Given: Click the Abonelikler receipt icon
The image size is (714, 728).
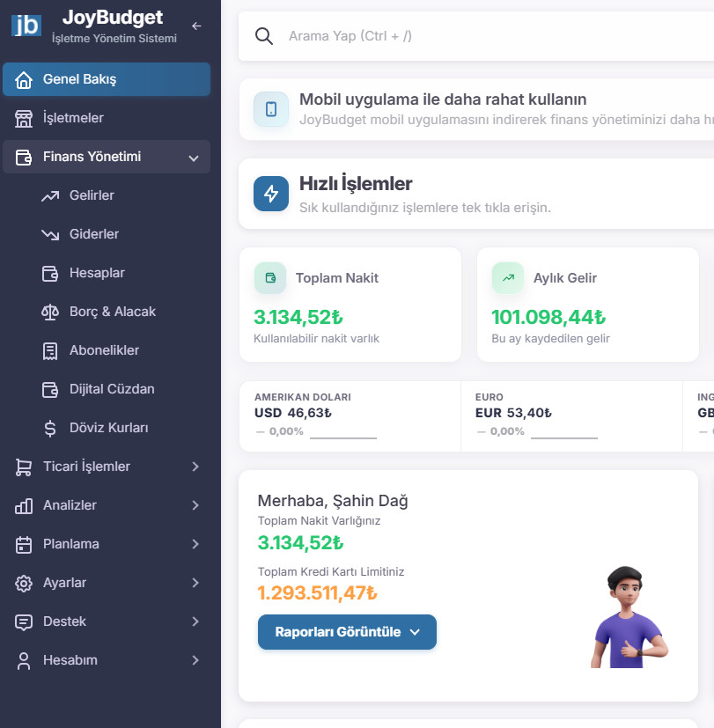Looking at the screenshot, I should [x=50, y=351].
